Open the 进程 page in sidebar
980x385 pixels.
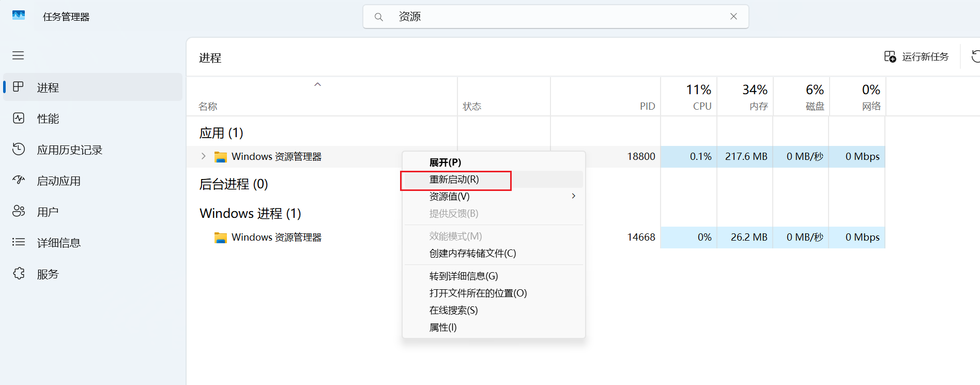click(x=93, y=87)
